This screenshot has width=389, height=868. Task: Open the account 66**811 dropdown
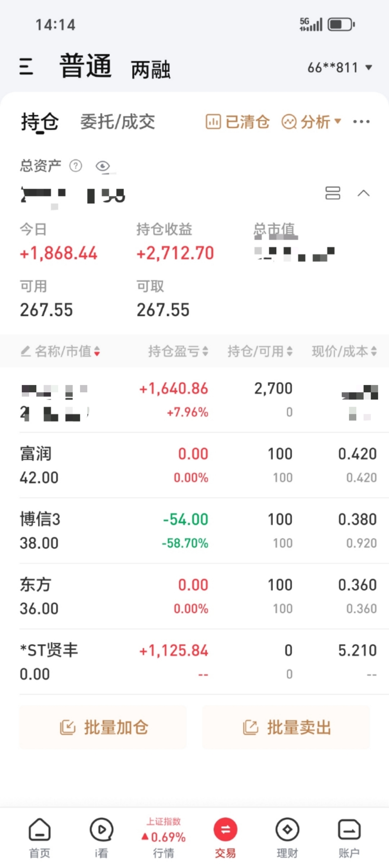[x=340, y=67]
